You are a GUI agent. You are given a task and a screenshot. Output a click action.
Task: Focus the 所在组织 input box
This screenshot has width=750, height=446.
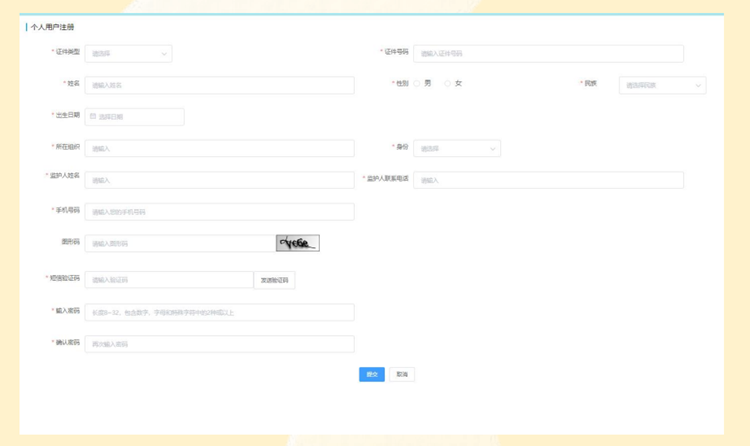[x=219, y=149]
